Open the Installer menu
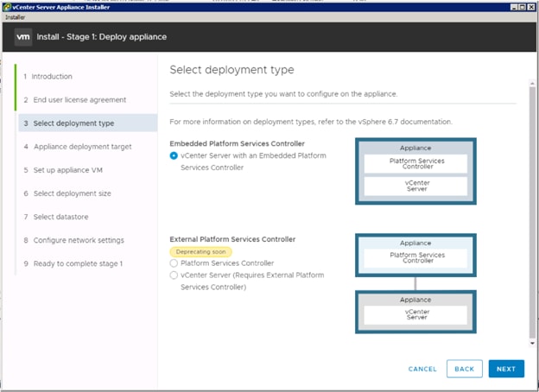 click(x=16, y=17)
